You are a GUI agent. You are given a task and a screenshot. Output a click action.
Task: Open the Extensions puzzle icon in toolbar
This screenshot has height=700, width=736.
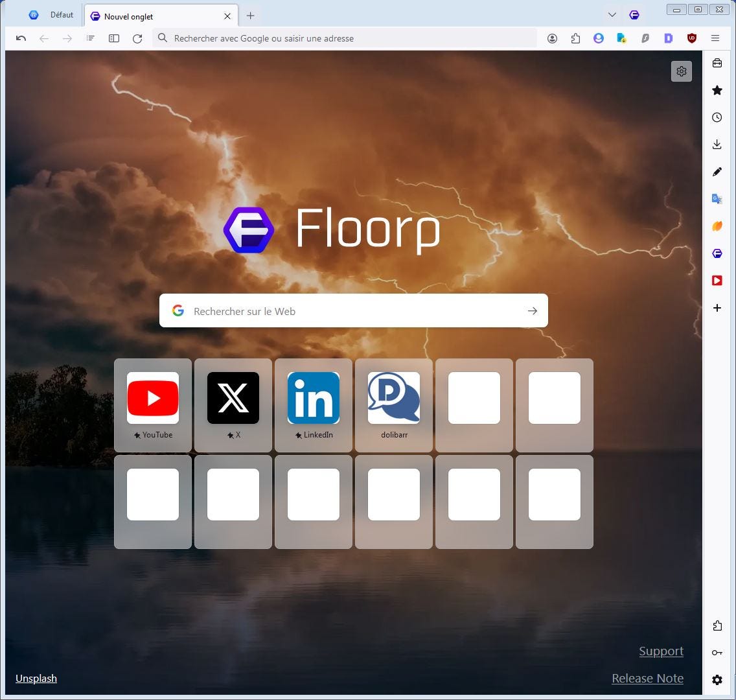click(575, 38)
